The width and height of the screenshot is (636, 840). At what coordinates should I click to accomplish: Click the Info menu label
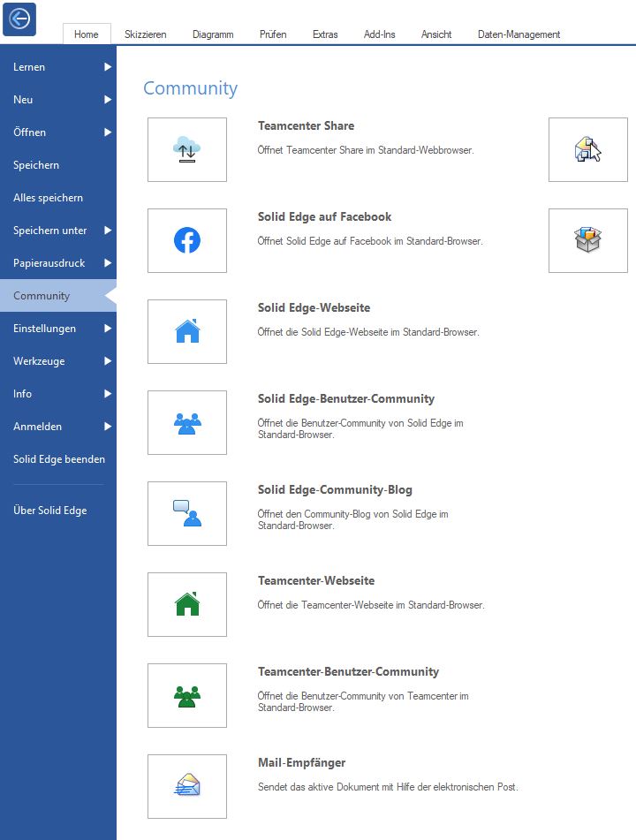pos(22,394)
